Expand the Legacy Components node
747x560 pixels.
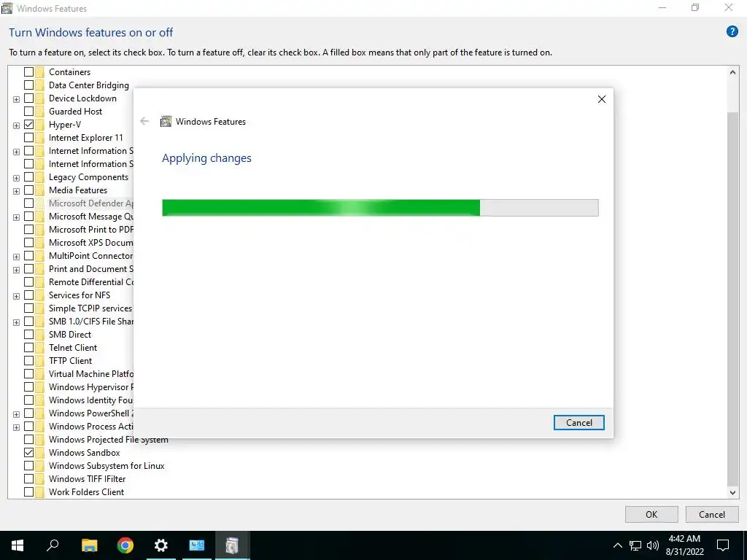pos(16,178)
